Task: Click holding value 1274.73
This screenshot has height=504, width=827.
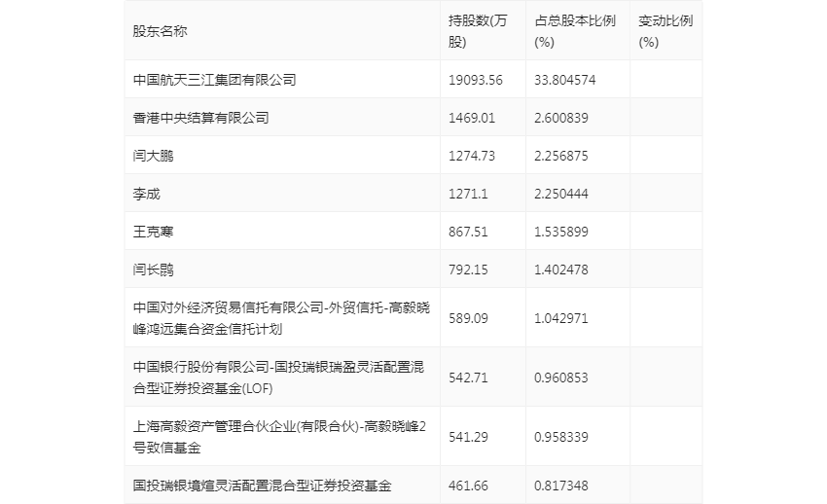Action: (472, 156)
